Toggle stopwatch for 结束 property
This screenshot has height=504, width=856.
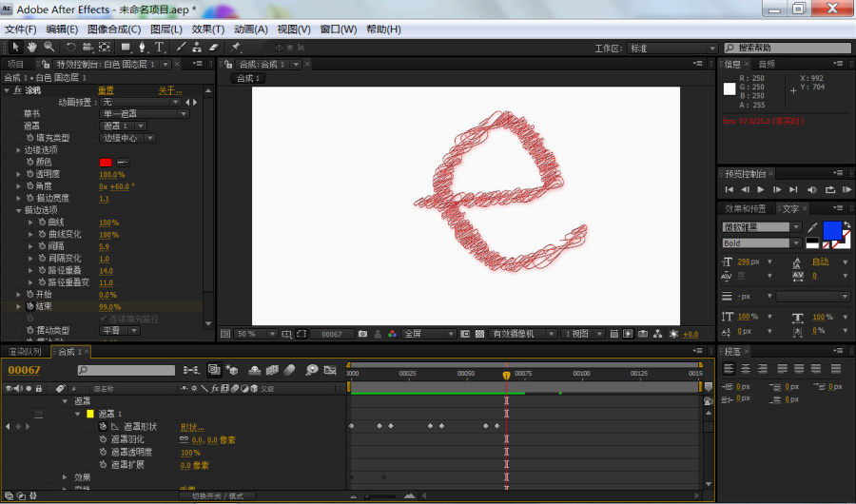tap(30, 306)
